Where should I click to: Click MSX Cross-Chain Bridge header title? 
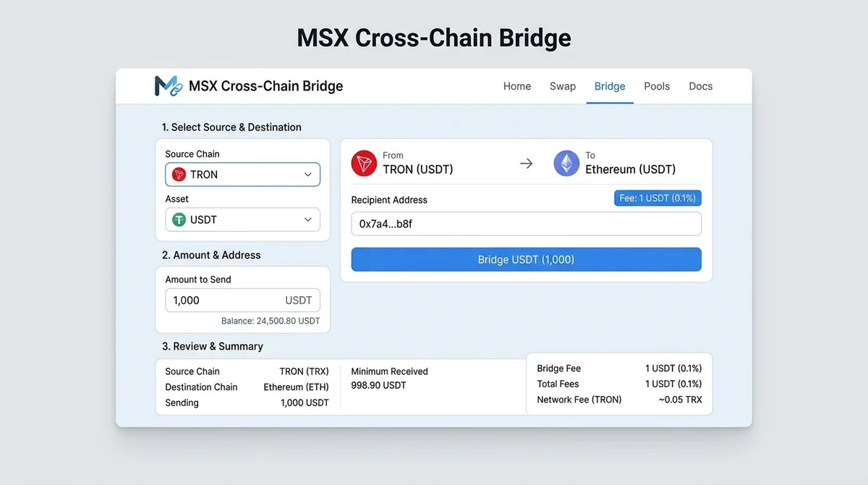click(x=265, y=86)
